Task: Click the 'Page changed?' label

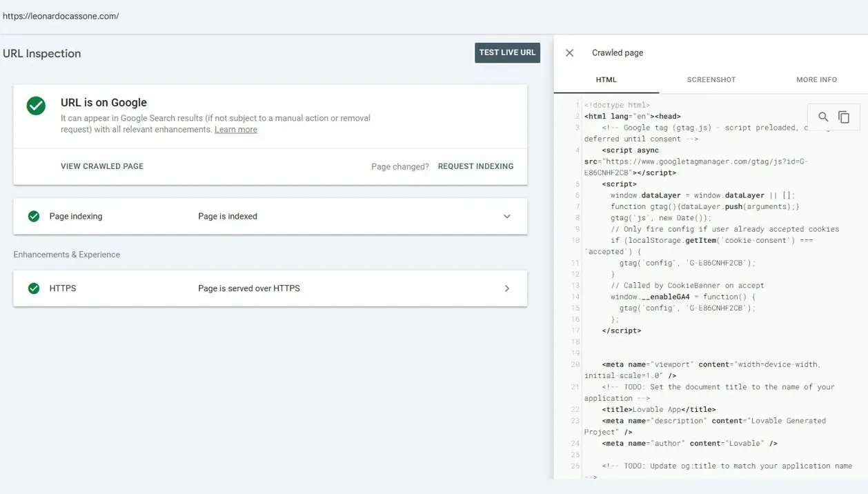Action: pos(400,166)
